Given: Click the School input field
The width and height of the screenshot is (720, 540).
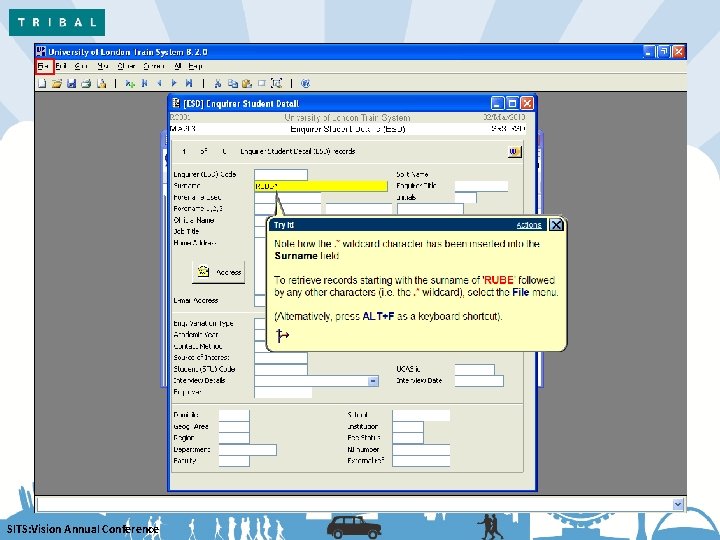Looking at the screenshot, I should (x=421, y=415).
